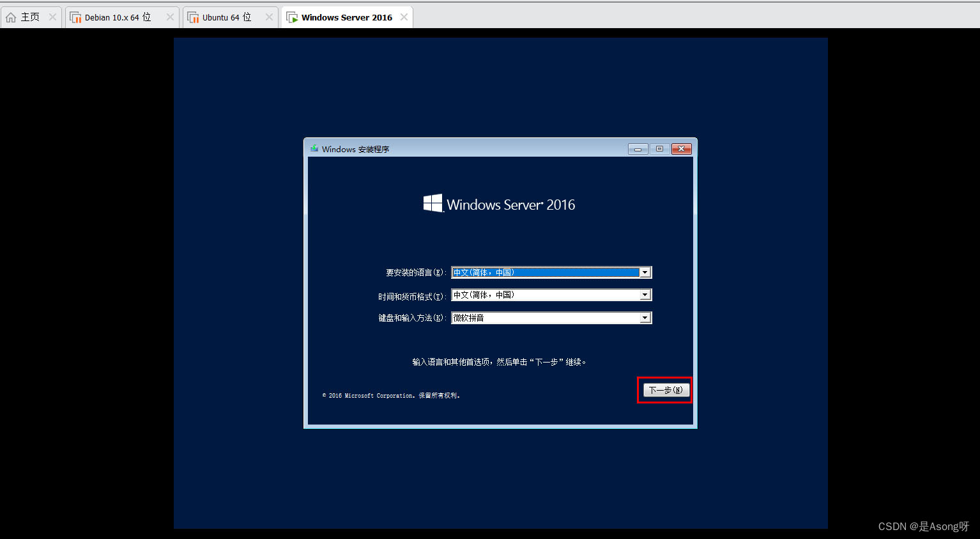Minimize the Windows 安装程序 window
This screenshot has width=980, height=539.
point(637,148)
